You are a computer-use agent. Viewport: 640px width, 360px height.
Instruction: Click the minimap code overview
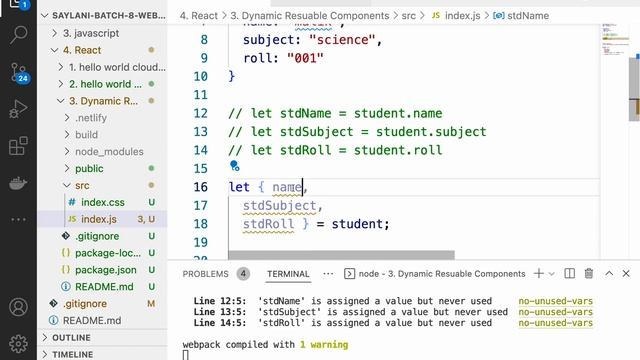(614, 41)
